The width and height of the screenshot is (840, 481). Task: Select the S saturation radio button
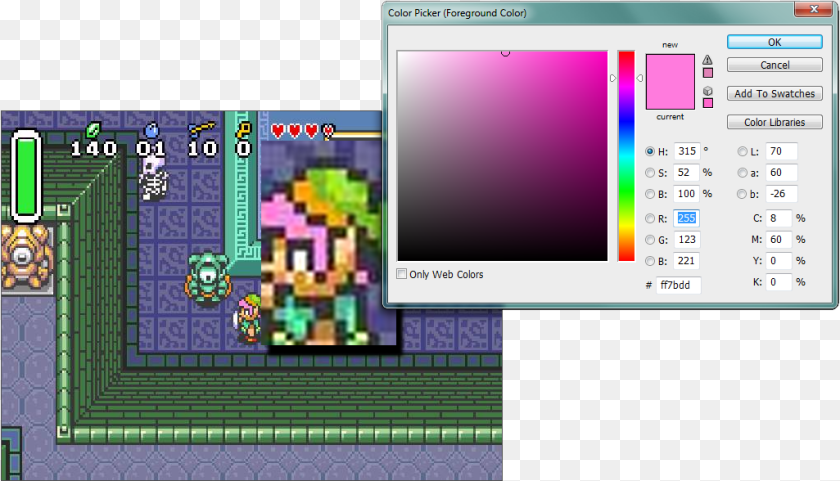(650, 172)
